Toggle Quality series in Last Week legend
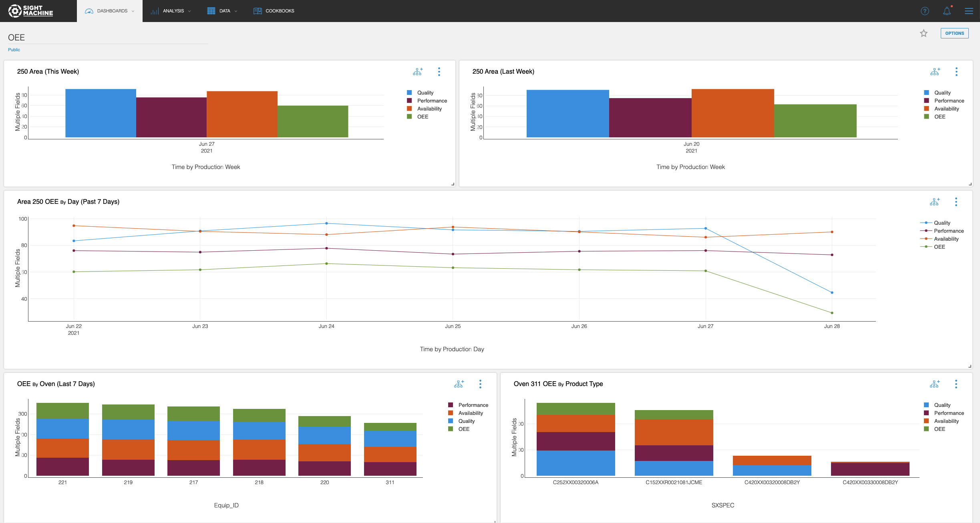The width and height of the screenshot is (980, 523). 937,93
